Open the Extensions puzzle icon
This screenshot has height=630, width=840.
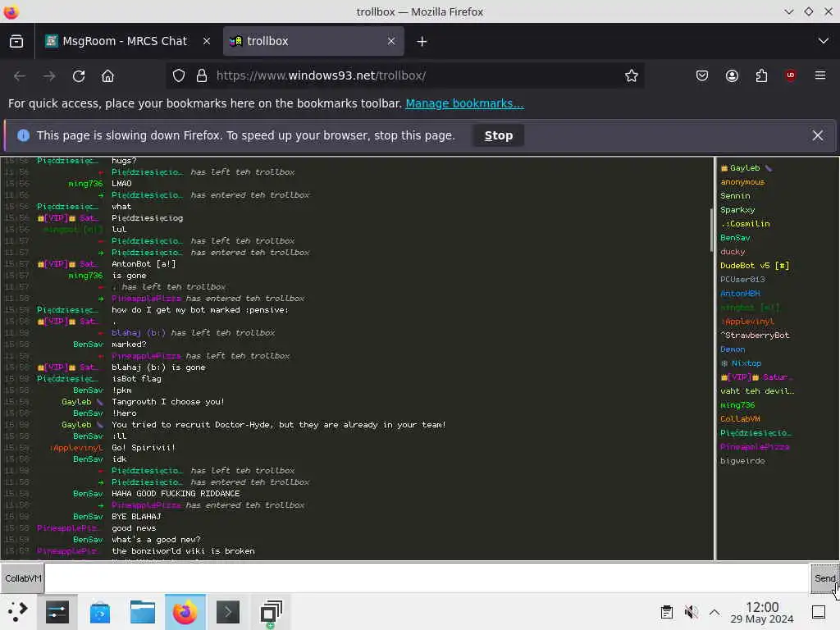(761, 75)
